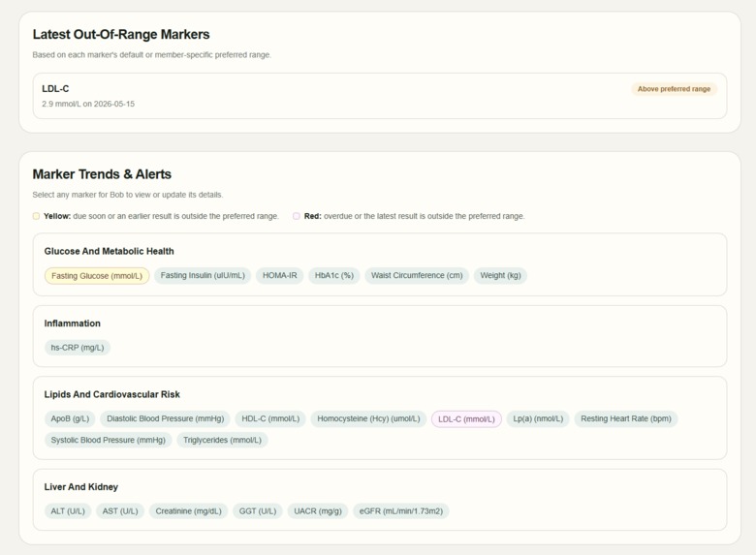The height and width of the screenshot is (555, 756).
Task: Open the red LDL-C (mmol/L) chip
Action: (466, 419)
